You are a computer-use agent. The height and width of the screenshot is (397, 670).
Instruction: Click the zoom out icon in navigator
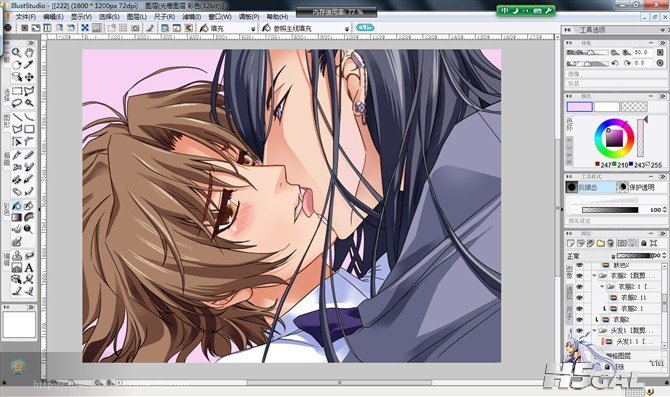614,52
